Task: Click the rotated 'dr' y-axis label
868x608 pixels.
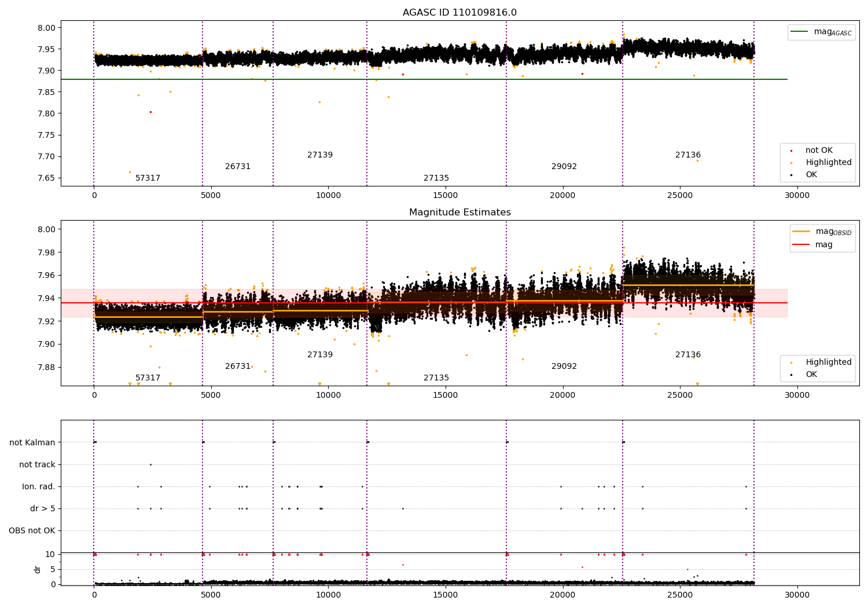Action: tap(38, 570)
